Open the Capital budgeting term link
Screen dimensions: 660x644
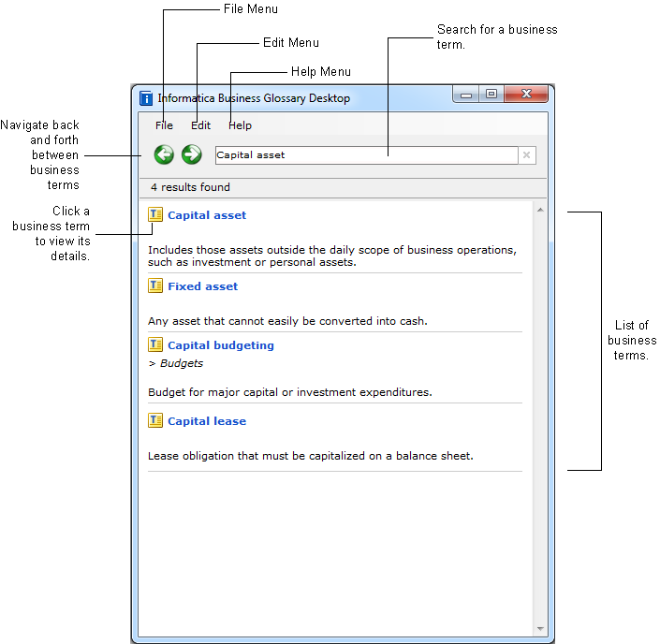[221, 345]
